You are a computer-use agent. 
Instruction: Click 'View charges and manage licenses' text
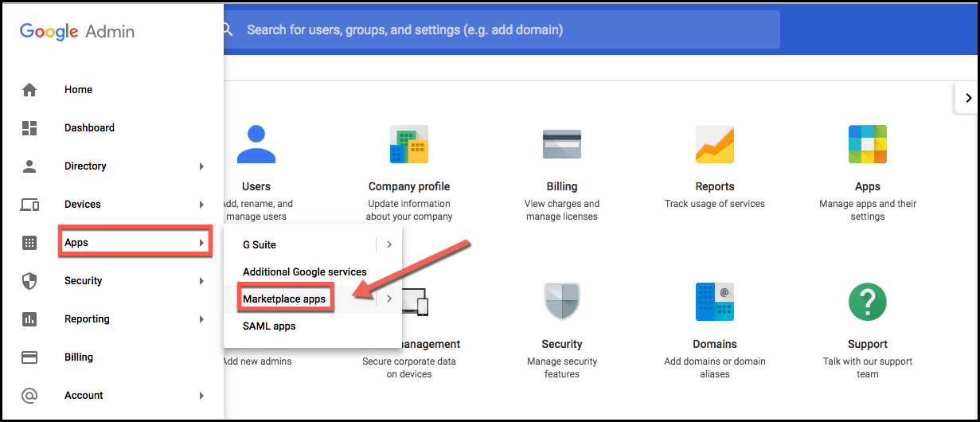tap(562, 210)
